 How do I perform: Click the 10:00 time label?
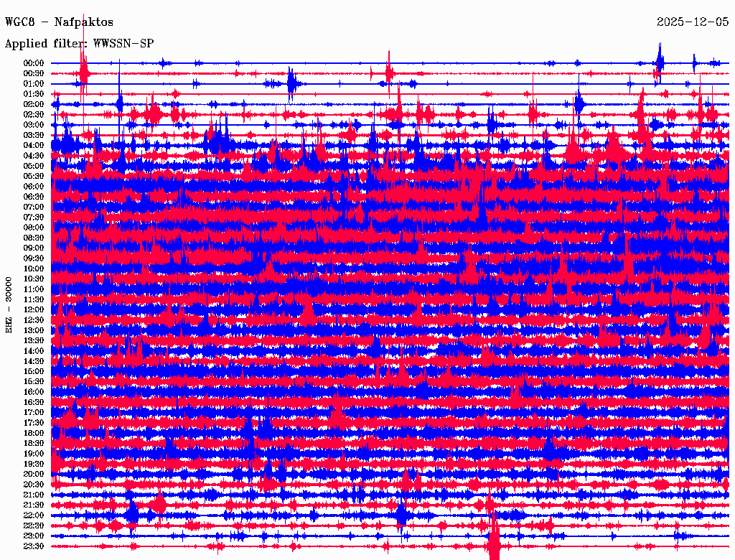tap(34, 269)
